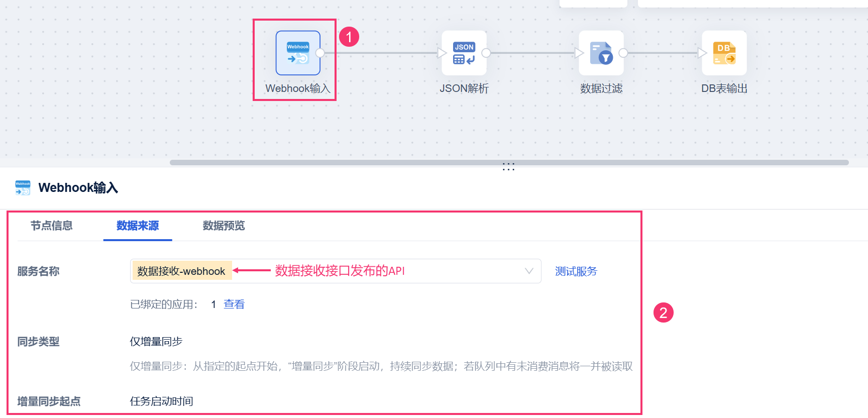Click the 已绑定的应用 label text
This screenshot has width=868, height=418.
(164, 304)
